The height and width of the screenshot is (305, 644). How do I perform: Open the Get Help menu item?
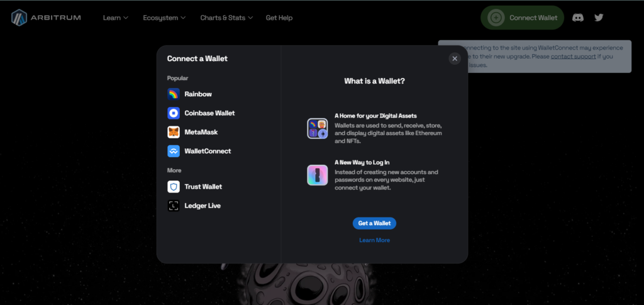point(279,18)
